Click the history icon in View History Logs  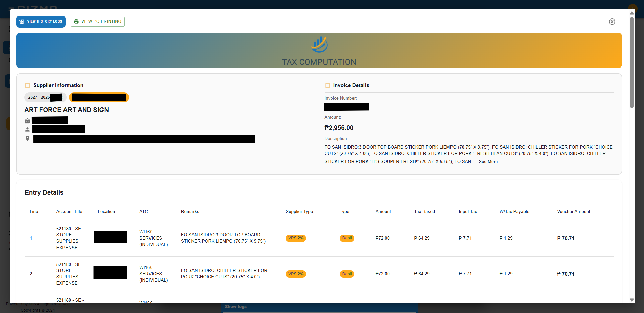click(x=22, y=21)
